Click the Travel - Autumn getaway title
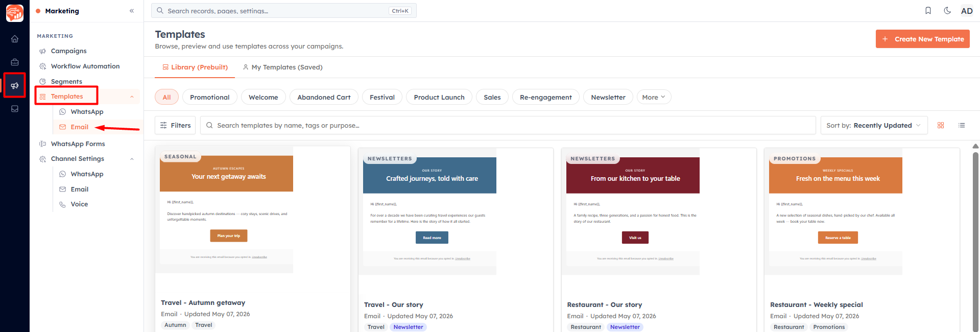Image resolution: width=980 pixels, height=332 pixels. (203, 303)
